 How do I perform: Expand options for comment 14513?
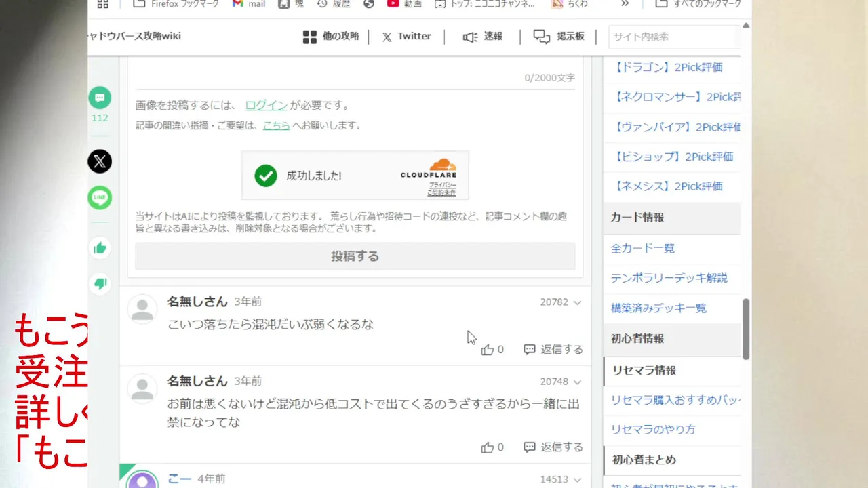[577, 479]
